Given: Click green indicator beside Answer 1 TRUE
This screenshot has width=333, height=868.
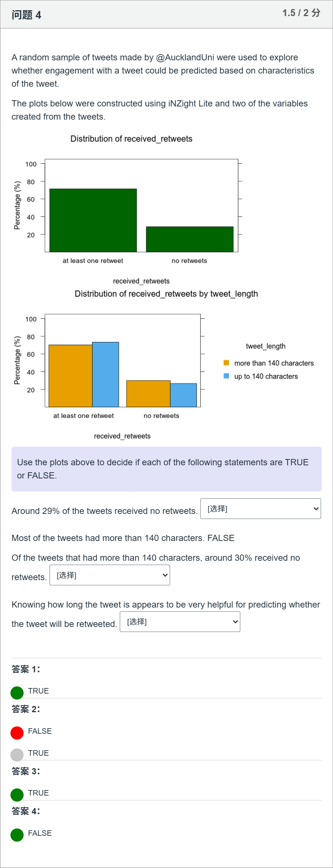Looking at the screenshot, I should click(x=17, y=692).
